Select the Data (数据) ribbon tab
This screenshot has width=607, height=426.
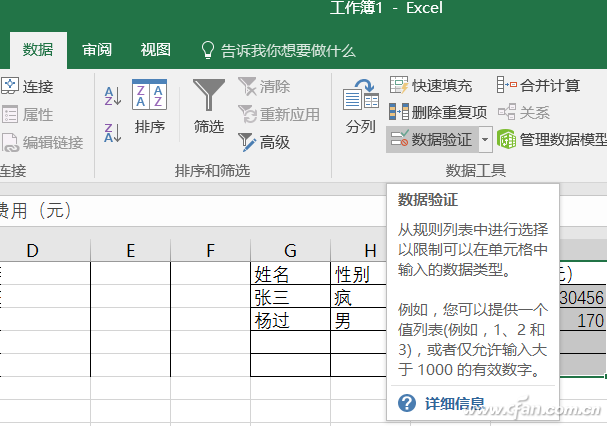click(38, 50)
